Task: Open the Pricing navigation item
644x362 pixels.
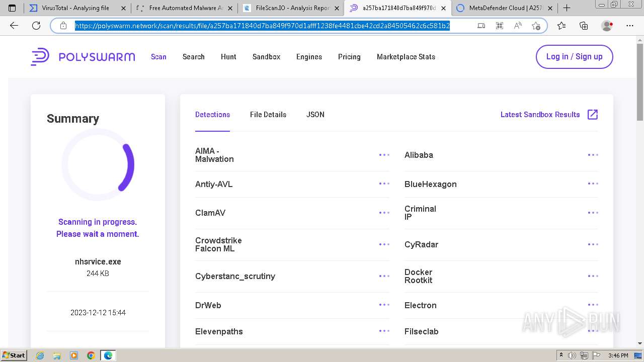Action: click(349, 57)
